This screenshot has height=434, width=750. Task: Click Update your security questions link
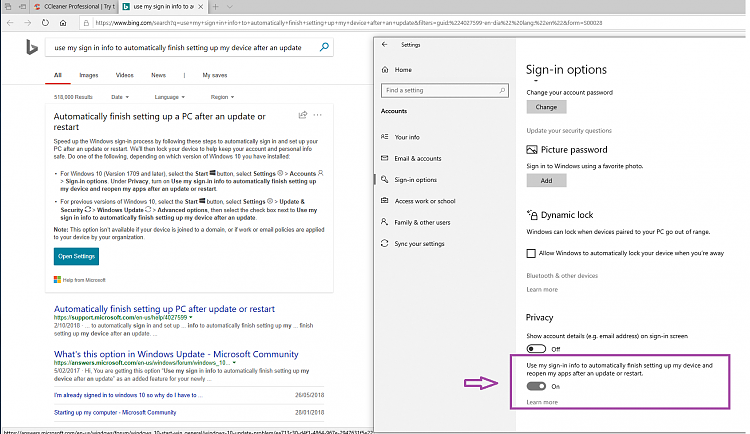pyautogui.click(x=569, y=131)
